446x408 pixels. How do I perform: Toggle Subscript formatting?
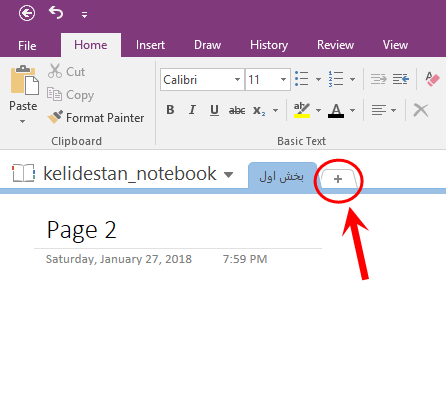259,110
